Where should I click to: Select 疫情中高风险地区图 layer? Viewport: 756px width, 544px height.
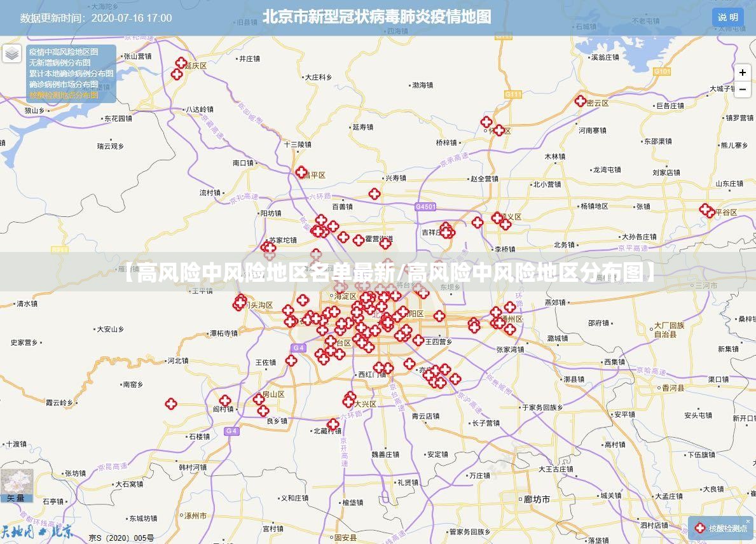pos(64,52)
